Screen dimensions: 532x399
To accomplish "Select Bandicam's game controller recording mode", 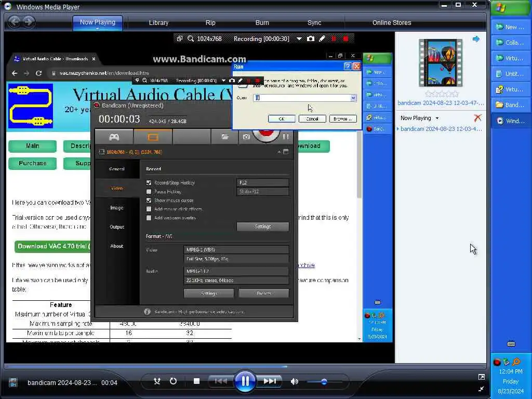I will pos(114,137).
